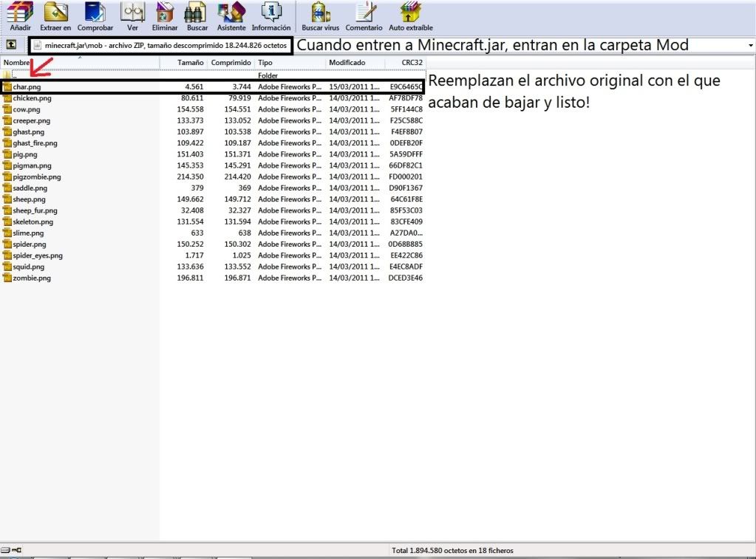Sort by Tipo column header
Screen dimensions: 756x559
click(290, 63)
